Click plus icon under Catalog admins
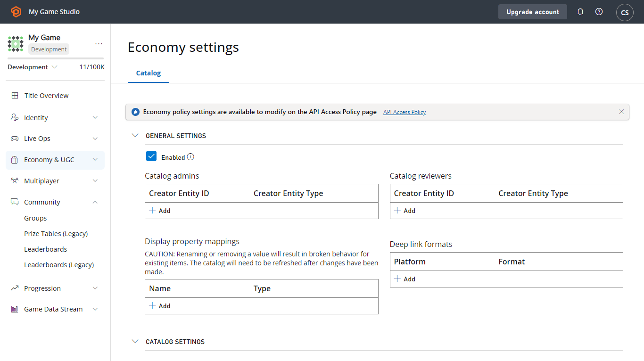 (x=152, y=210)
